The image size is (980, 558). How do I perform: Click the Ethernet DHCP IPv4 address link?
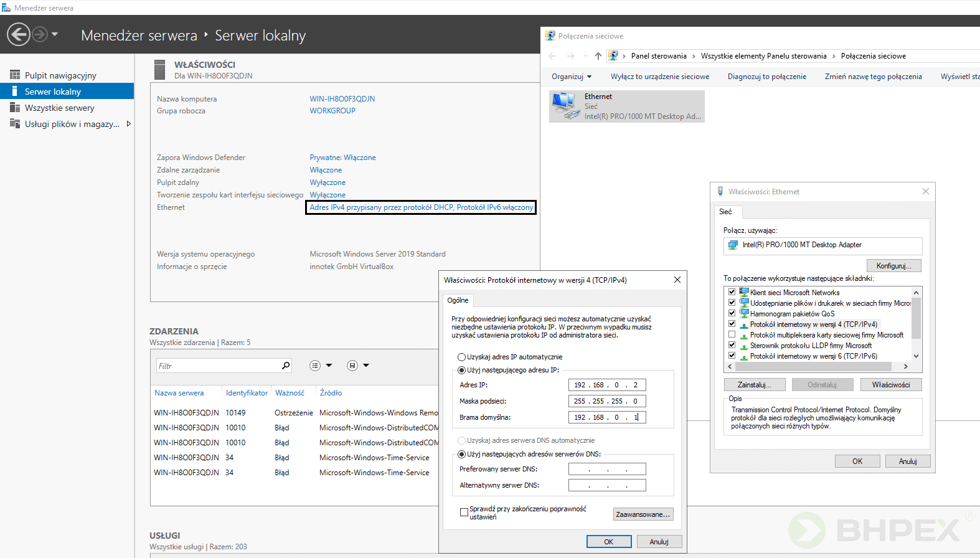point(422,207)
